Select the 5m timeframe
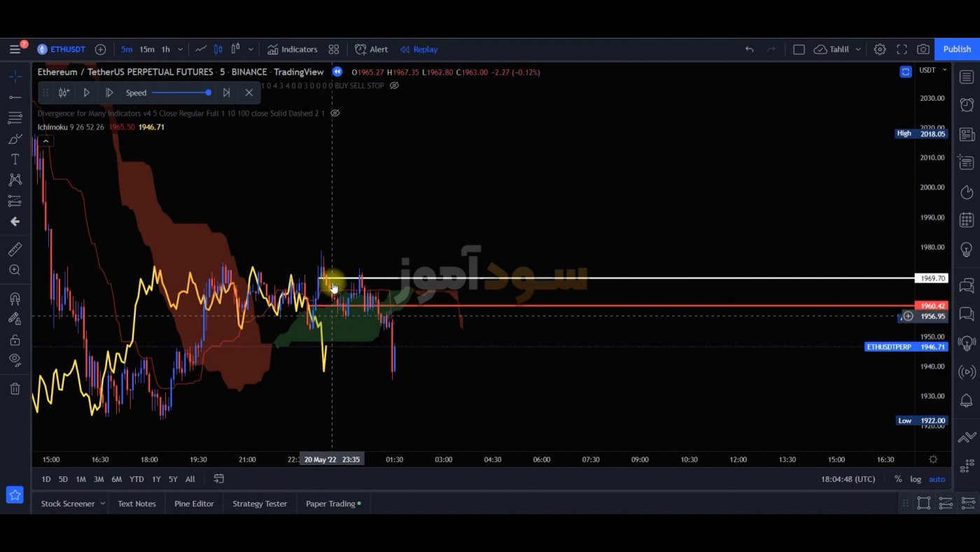Screen dimensions: 980x552 [127, 49]
